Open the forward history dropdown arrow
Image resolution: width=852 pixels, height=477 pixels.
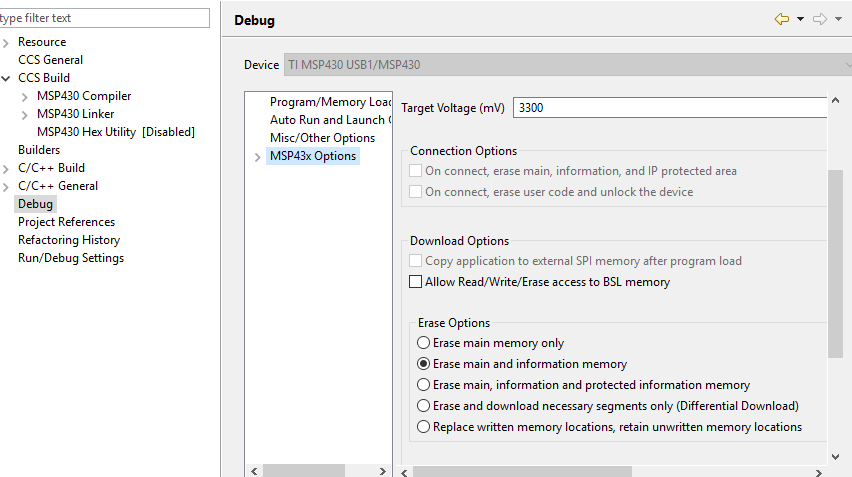coord(838,19)
